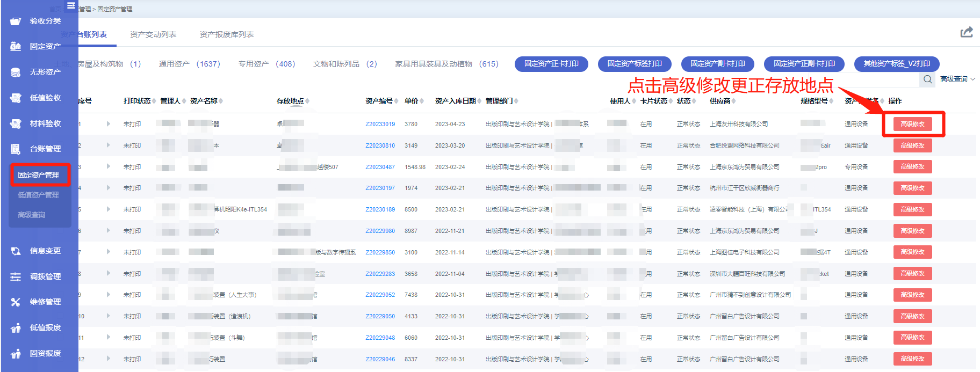Click 高级修改 for asset Z20230810

coord(913,145)
